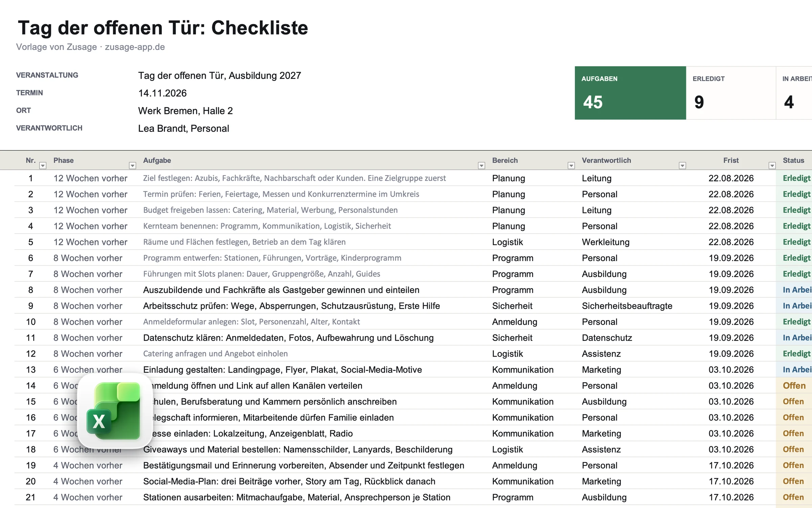Open the Verantwortlich column filter dropdown

[682, 166]
